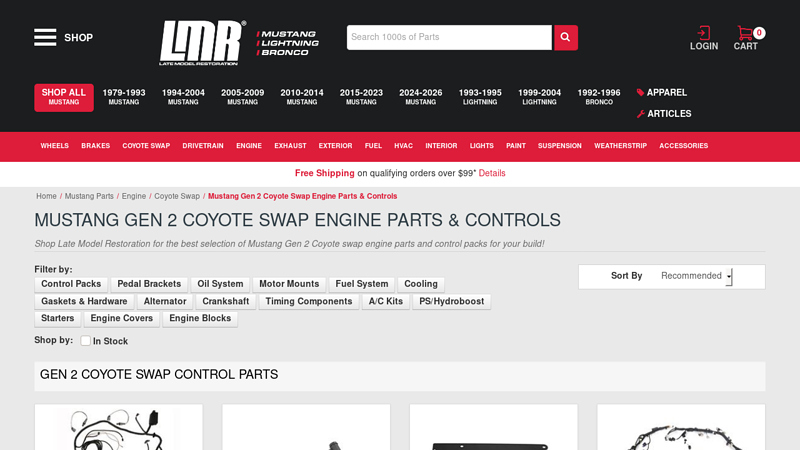This screenshot has height=450, width=800.
Task: Open the Wheels category menu
Action: tap(55, 146)
